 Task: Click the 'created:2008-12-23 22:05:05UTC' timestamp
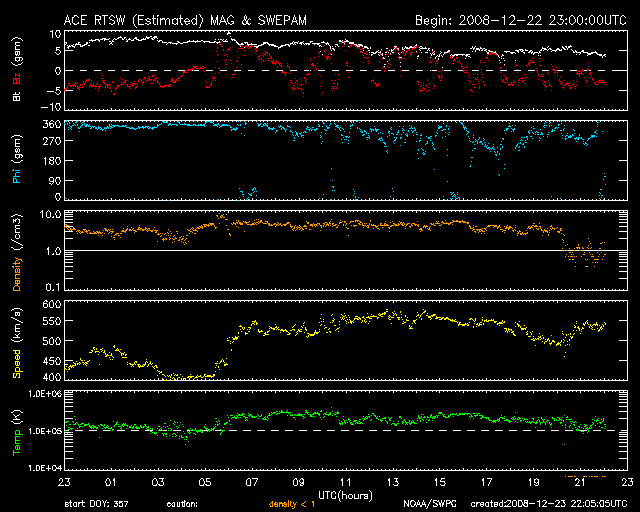click(x=549, y=504)
